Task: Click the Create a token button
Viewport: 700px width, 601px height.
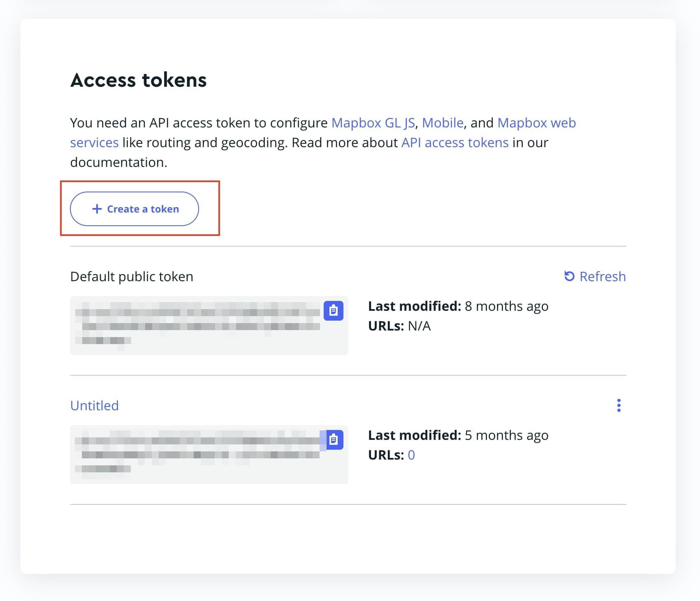Action: 134,209
